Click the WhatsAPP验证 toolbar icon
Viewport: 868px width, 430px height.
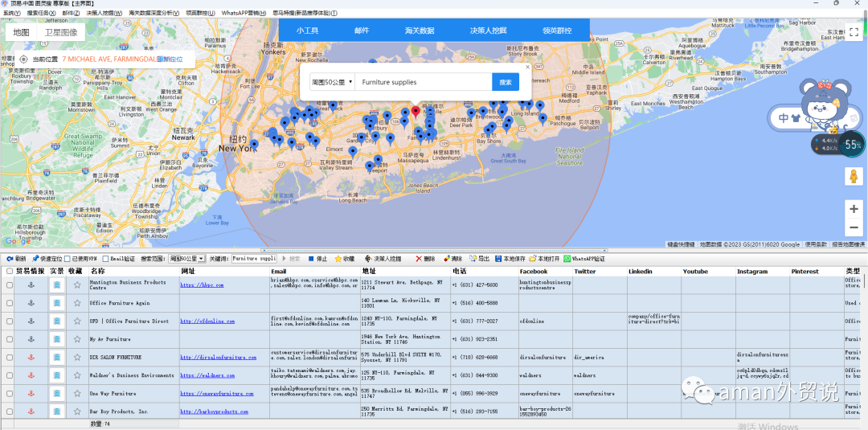tap(567, 259)
